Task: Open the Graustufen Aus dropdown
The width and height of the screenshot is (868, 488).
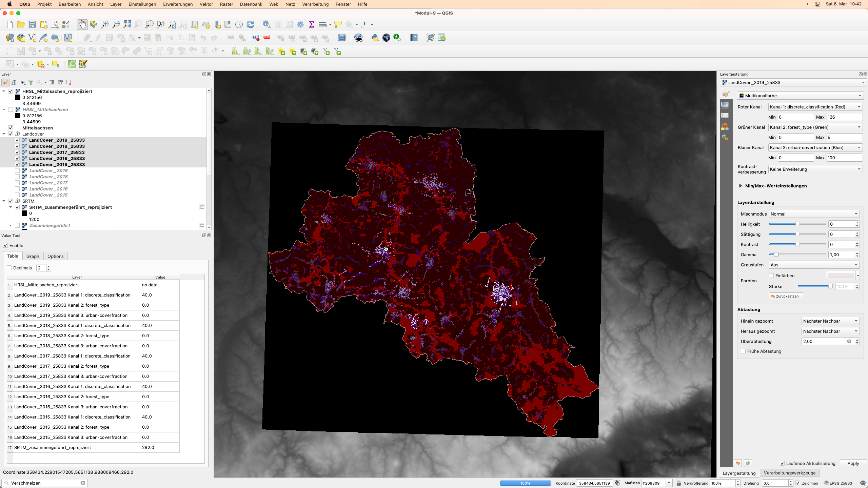Action: [x=814, y=265]
